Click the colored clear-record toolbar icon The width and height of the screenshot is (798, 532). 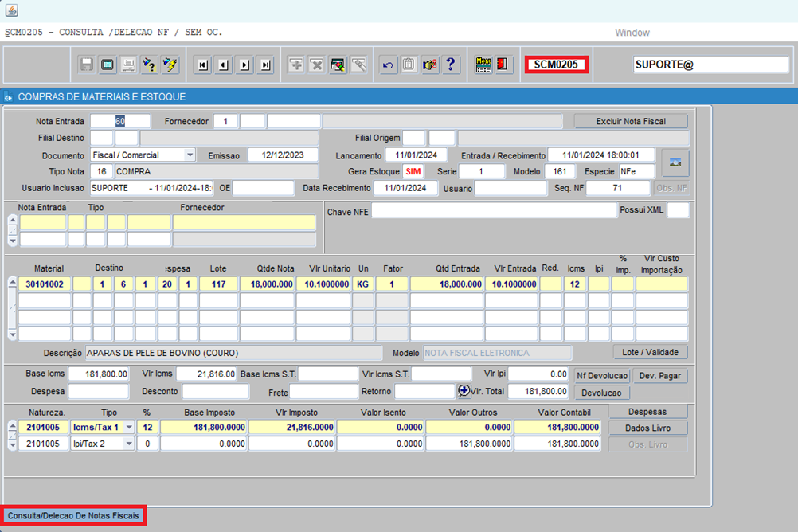pyautogui.click(x=338, y=65)
